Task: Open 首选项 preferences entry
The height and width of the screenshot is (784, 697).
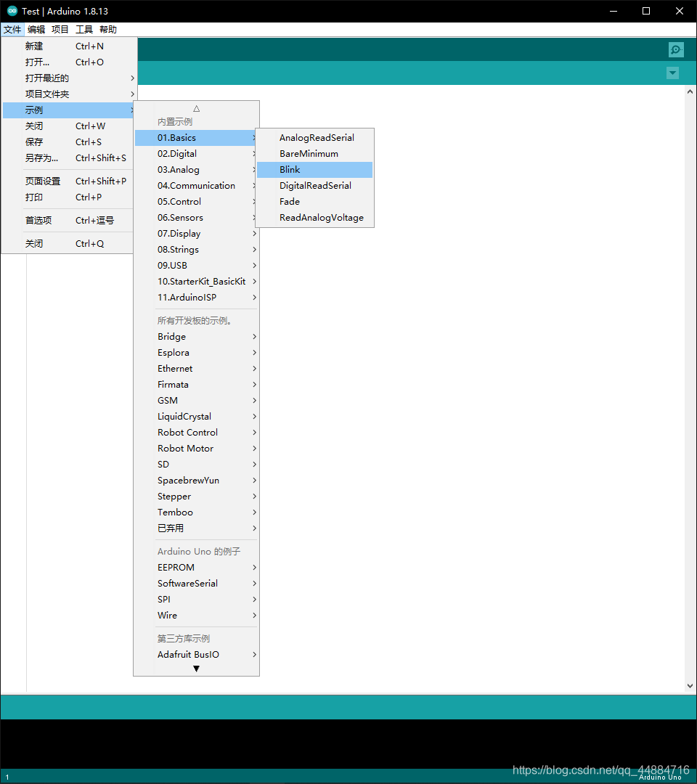Action: (70, 220)
